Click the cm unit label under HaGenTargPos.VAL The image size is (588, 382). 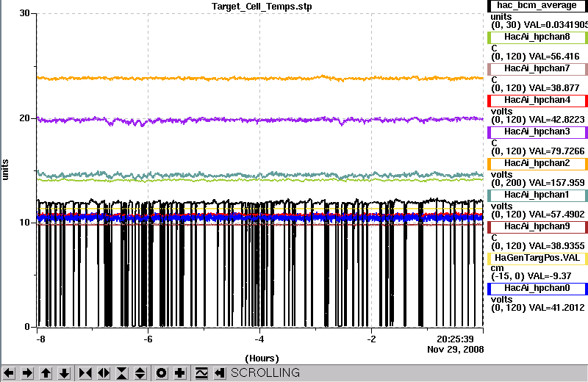coord(498,268)
